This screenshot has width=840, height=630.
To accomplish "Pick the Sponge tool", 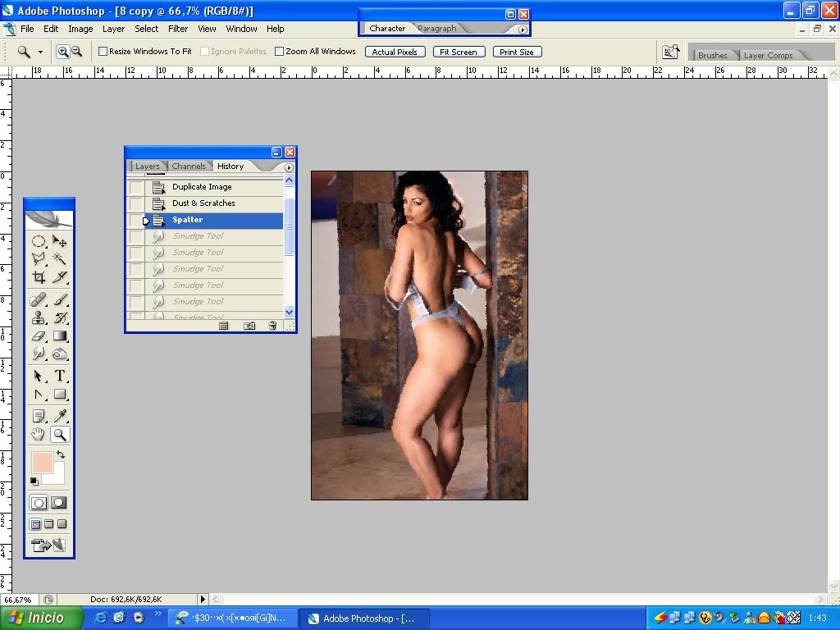I will click(x=59, y=354).
